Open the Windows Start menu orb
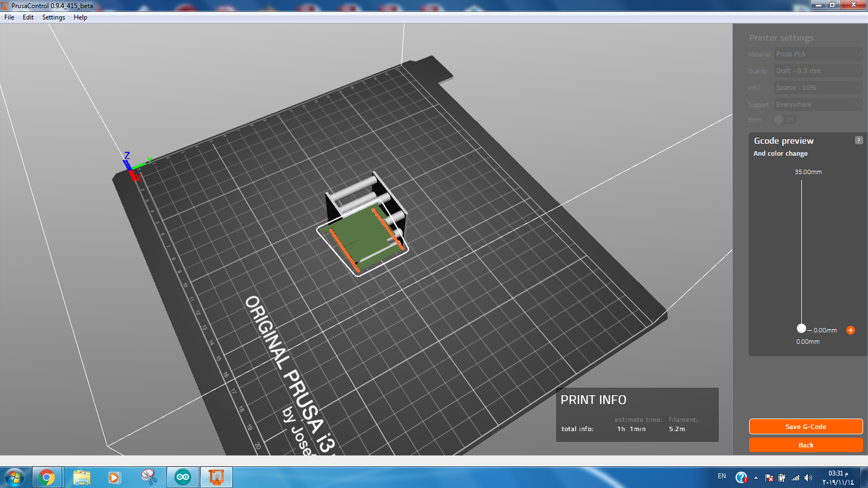 click(x=15, y=478)
